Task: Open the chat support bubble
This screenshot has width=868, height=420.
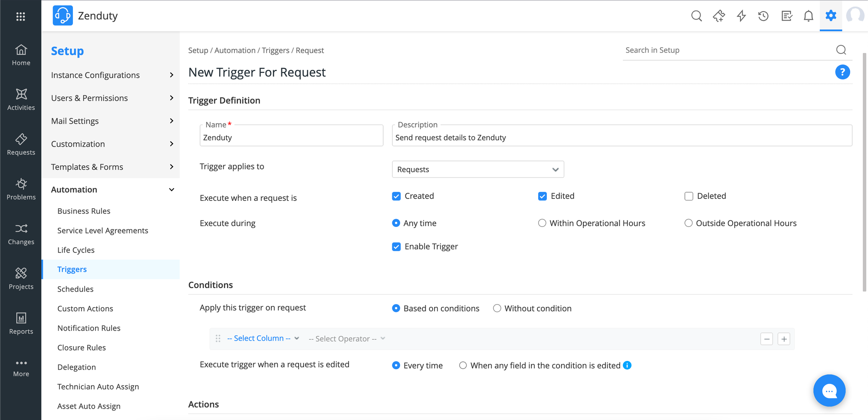Action: (829, 390)
